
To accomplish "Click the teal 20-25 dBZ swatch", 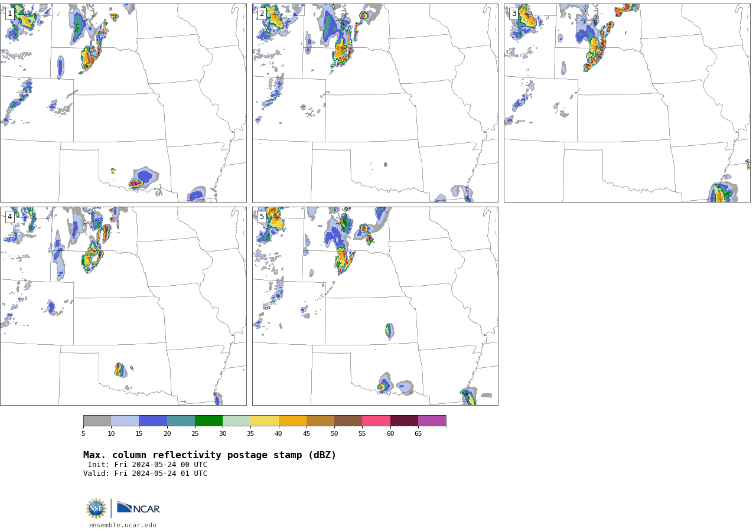I will click(181, 421).
